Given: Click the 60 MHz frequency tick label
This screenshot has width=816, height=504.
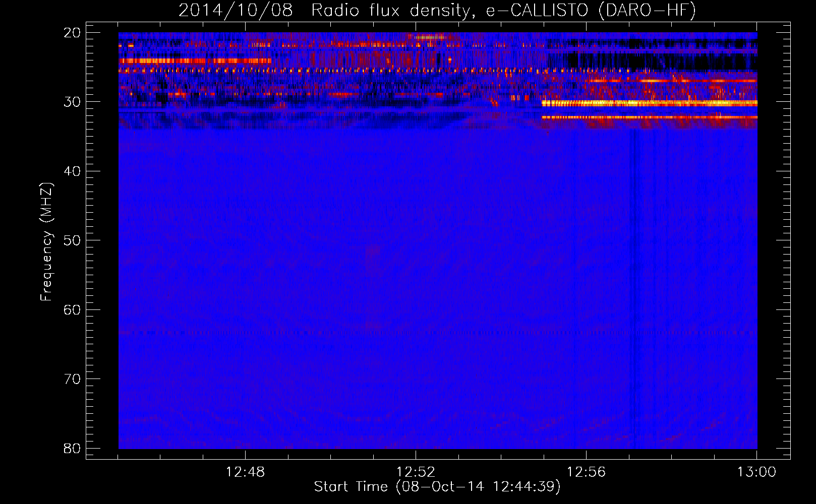Looking at the screenshot, I should click(x=72, y=309).
